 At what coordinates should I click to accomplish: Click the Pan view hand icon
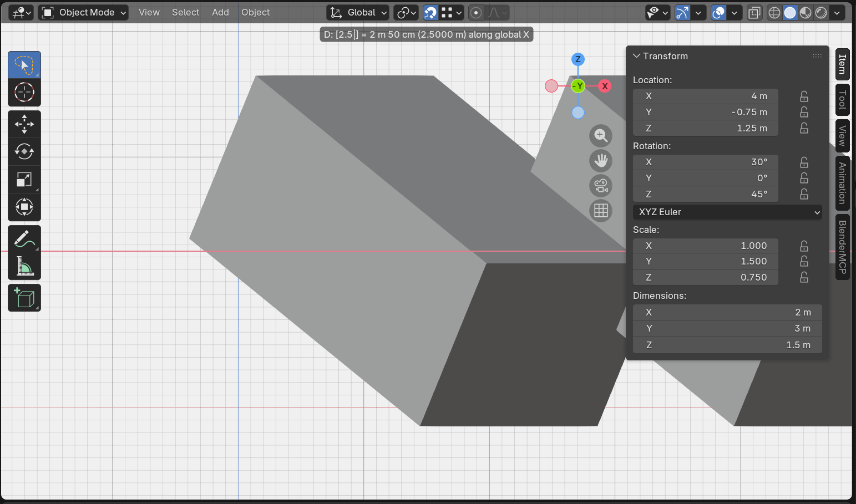[601, 161]
